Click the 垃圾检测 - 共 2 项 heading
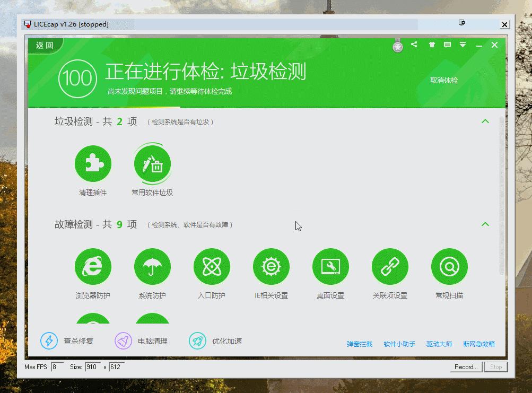The width and height of the screenshot is (532, 393). coord(95,121)
